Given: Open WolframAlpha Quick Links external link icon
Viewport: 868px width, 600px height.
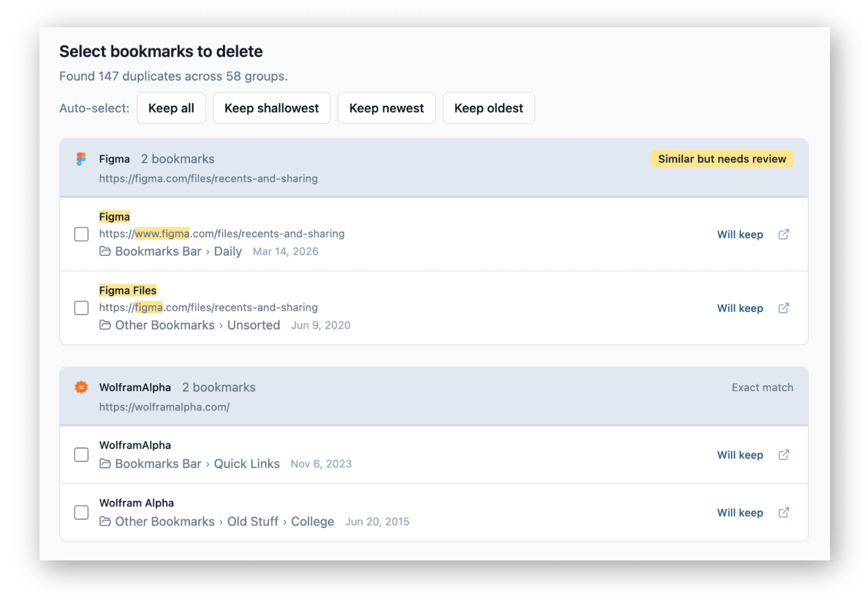Looking at the screenshot, I should (x=784, y=454).
